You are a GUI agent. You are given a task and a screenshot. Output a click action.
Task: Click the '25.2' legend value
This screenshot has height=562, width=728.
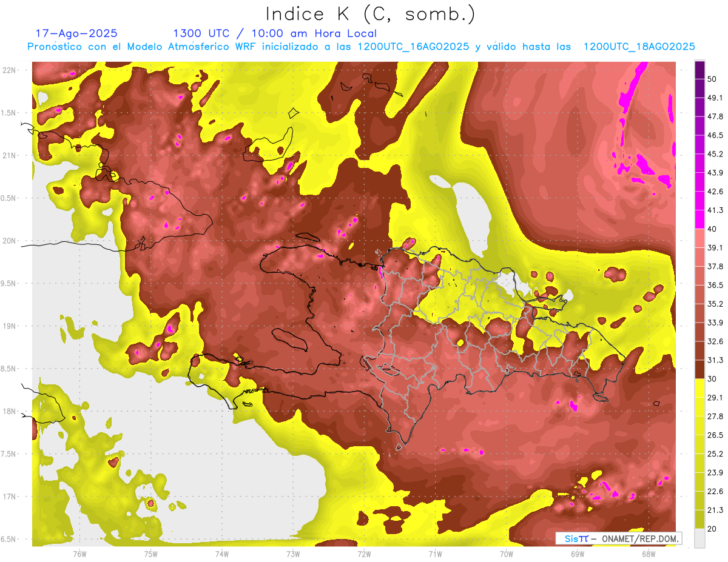tap(715, 454)
